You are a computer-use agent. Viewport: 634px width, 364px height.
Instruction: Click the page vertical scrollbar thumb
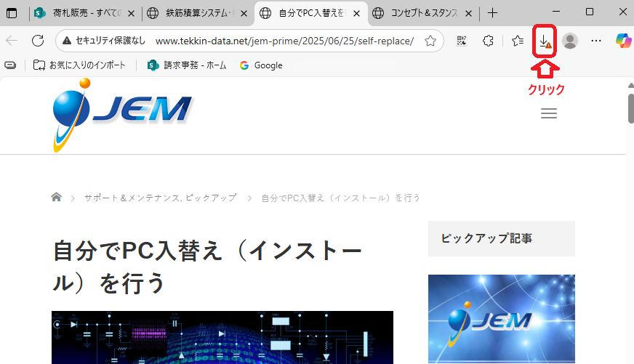pos(631,108)
